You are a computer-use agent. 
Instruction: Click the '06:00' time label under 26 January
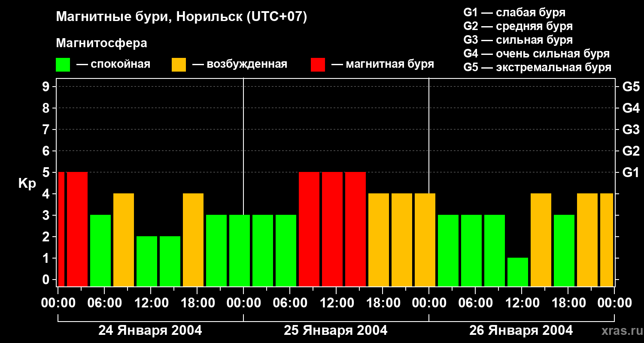coord(475,303)
